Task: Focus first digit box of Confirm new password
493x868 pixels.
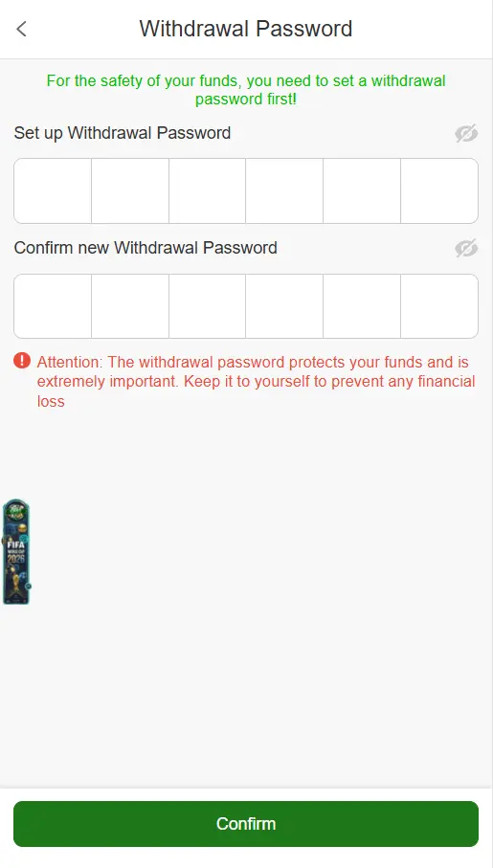Action: point(53,306)
